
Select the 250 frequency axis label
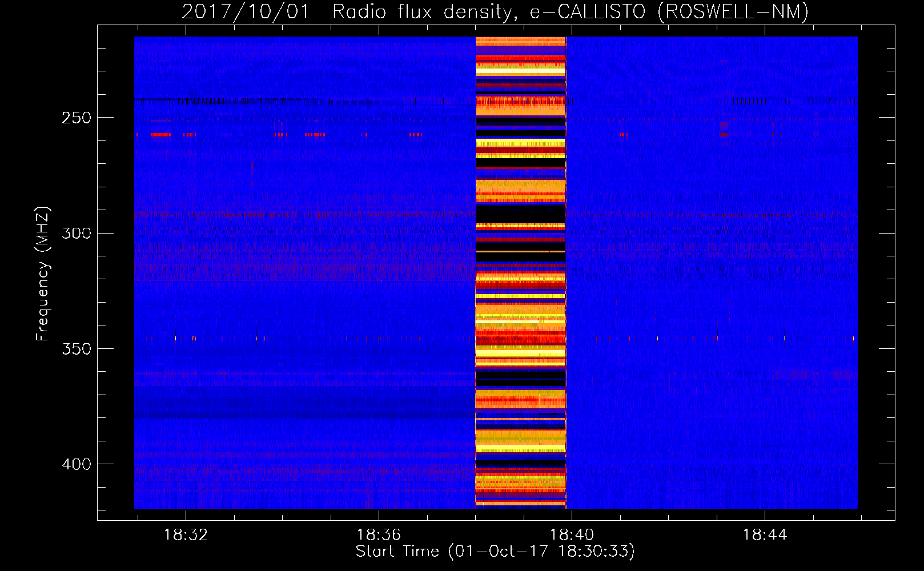pos(76,118)
